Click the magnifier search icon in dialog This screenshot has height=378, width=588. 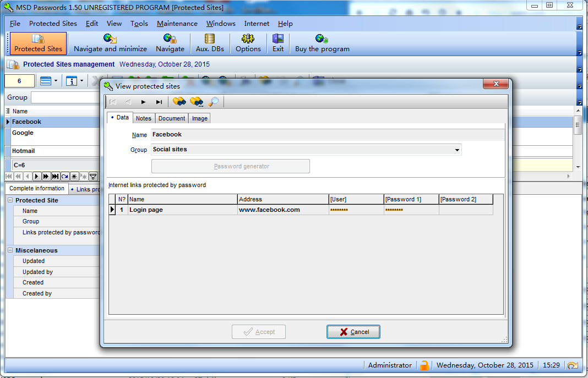click(214, 102)
